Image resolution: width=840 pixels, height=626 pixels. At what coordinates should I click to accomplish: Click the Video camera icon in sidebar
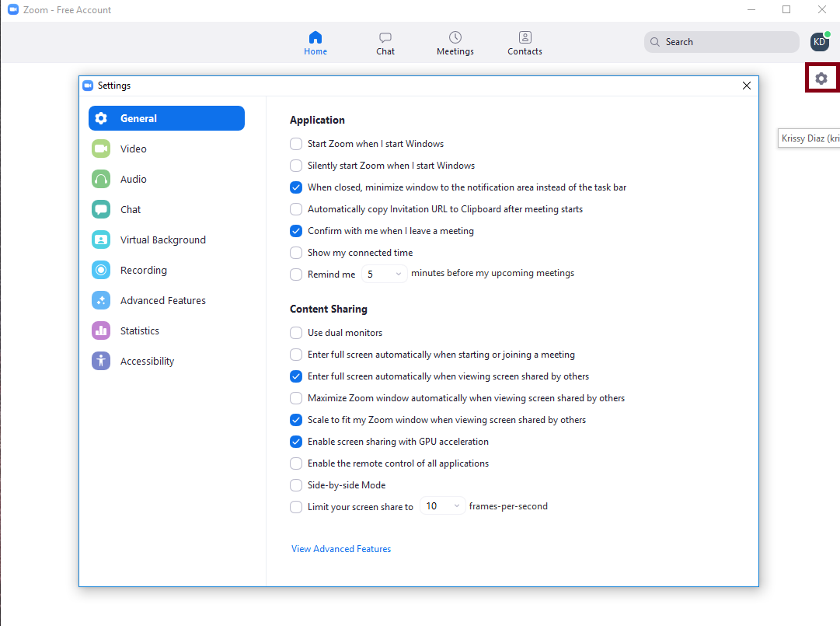tap(101, 149)
